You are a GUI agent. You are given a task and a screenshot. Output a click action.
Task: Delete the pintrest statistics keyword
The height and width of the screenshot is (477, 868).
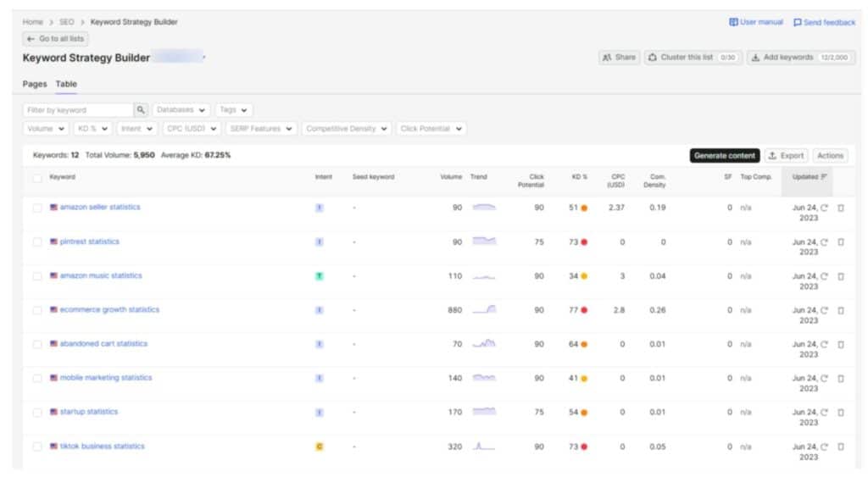[x=841, y=241]
